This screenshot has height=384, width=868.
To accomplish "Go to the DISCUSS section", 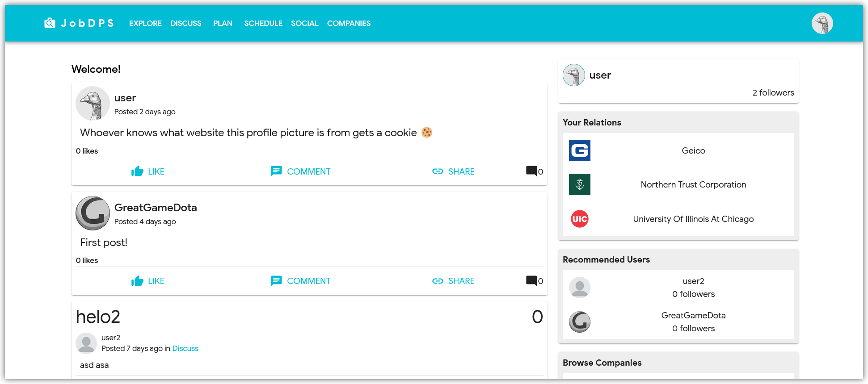I will (185, 23).
